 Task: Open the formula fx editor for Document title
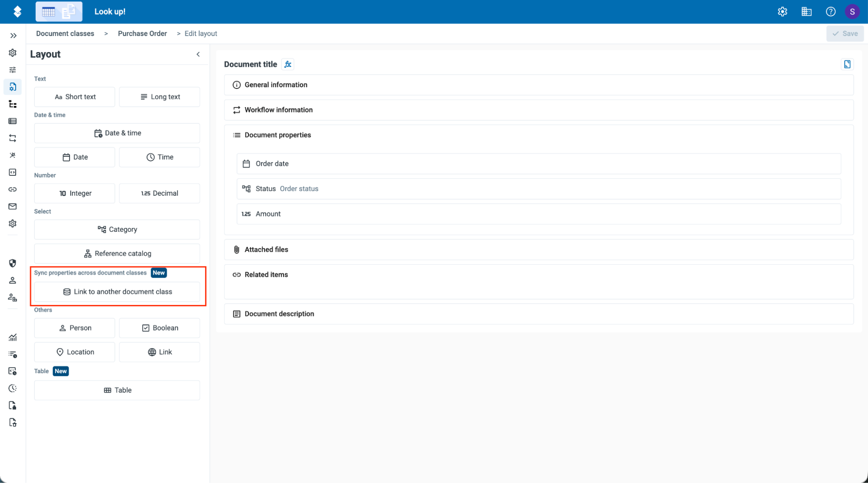287,64
